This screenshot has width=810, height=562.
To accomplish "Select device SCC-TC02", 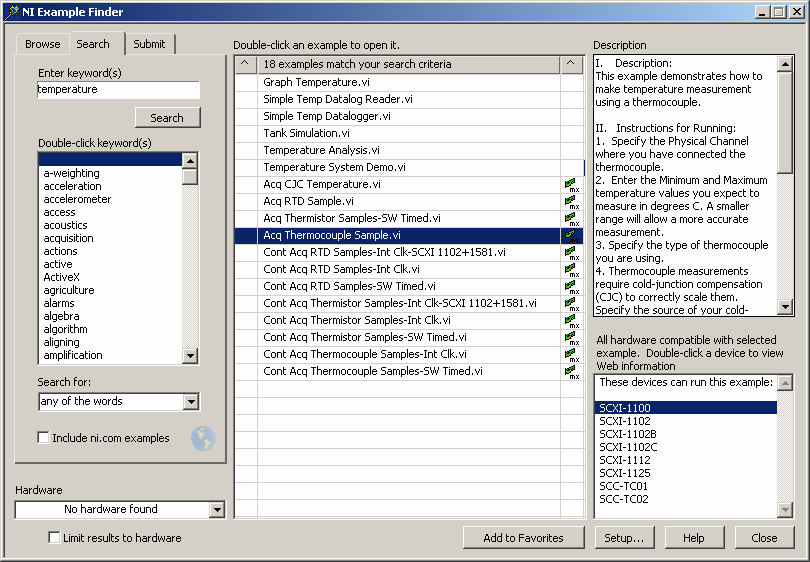I will coord(624,499).
